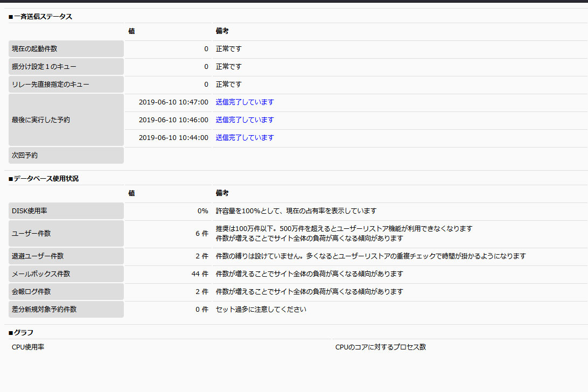Click the グラフ section heading
The width and height of the screenshot is (588, 392).
point(21,333)
